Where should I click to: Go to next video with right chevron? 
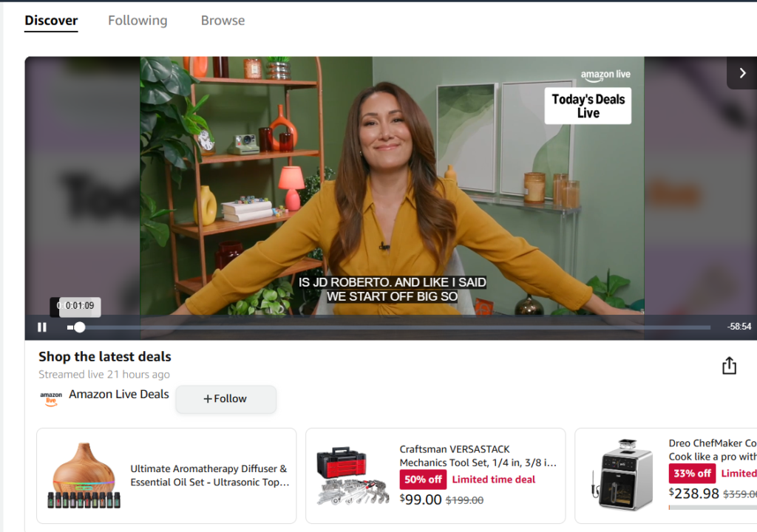[742, 73]
